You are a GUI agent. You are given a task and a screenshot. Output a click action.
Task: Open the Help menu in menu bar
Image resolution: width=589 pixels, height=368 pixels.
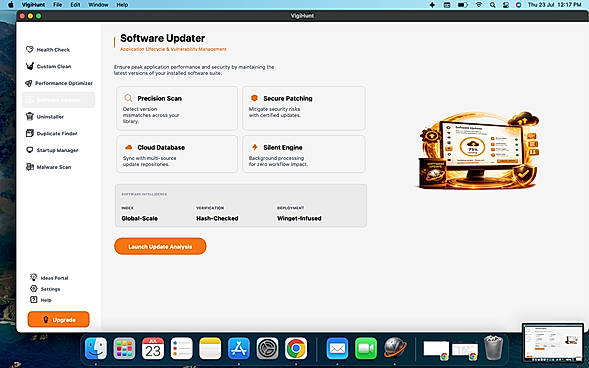pos(122,5)
